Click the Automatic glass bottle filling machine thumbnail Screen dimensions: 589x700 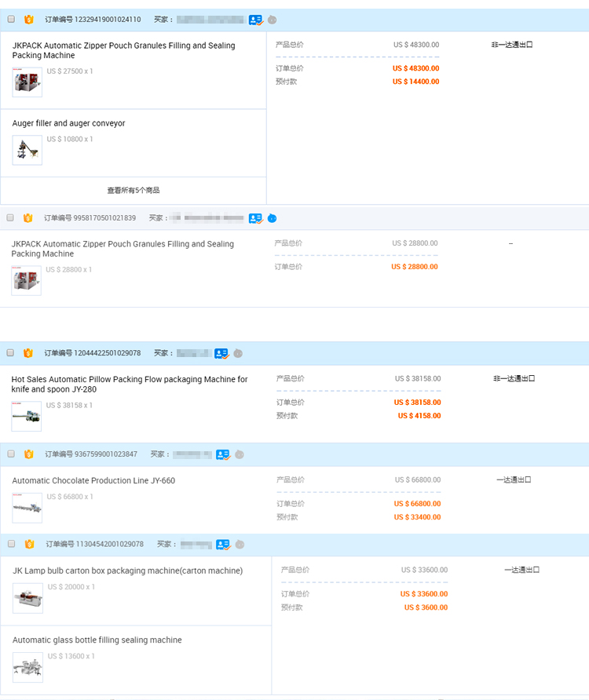(x=27, y=668)
